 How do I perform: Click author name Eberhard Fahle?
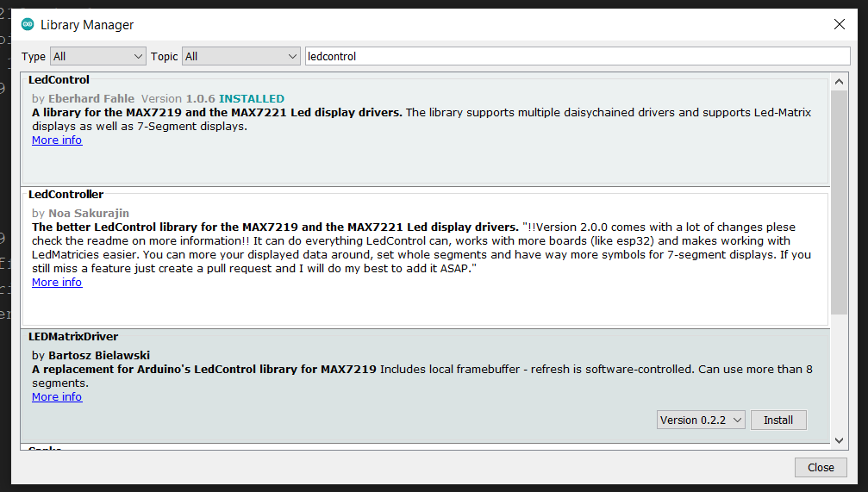[91, 98]
